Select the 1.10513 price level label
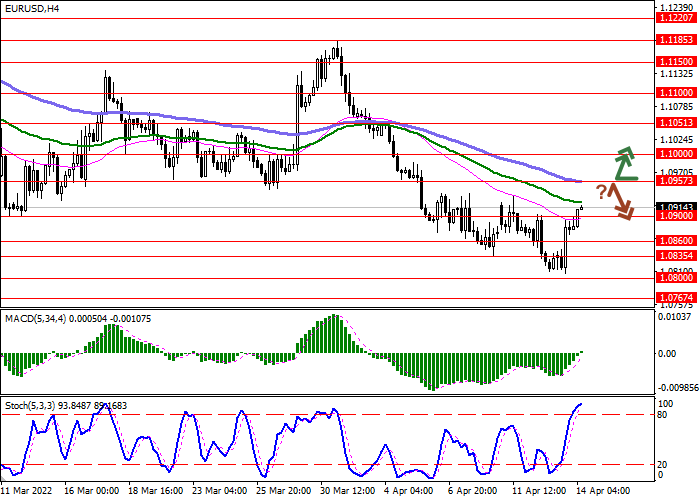Screen dimensions: 700x500 pos(678,123)
